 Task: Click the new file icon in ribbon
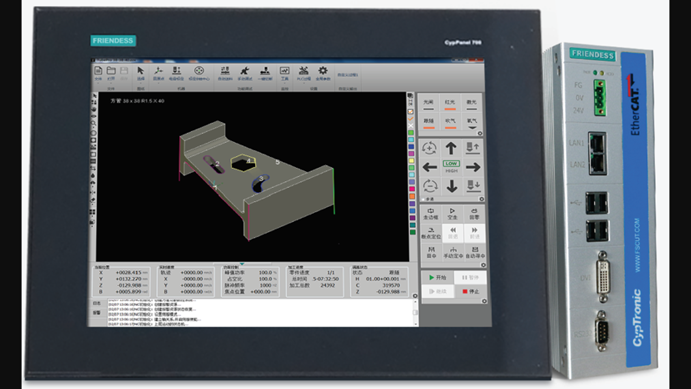click(98, 70)
